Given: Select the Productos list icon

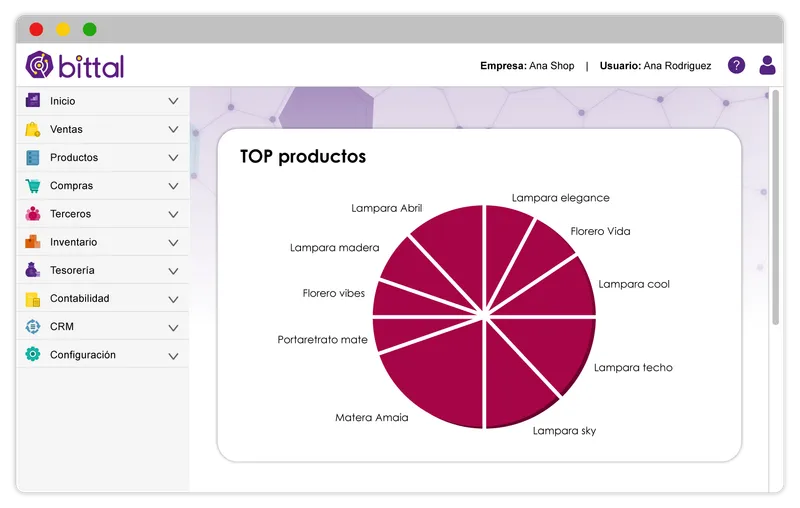Looking at the screenshot, I should (33, 158).
